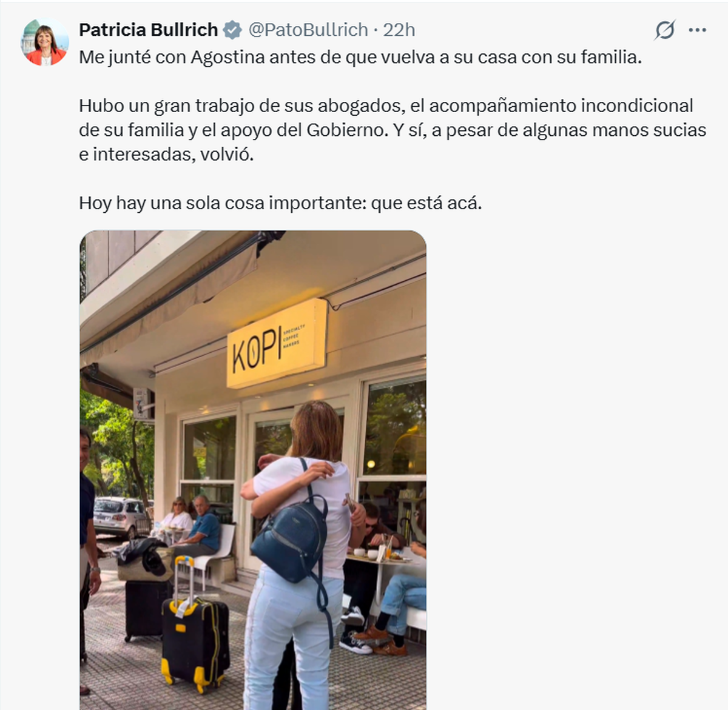
Task: Select the 'Hoy hay una sola cosa importante' line
Action: click(280, 203)
